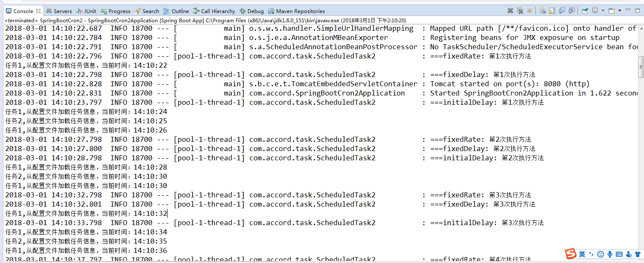Remove All Terminated Launches double-X icon

(520, 11)
